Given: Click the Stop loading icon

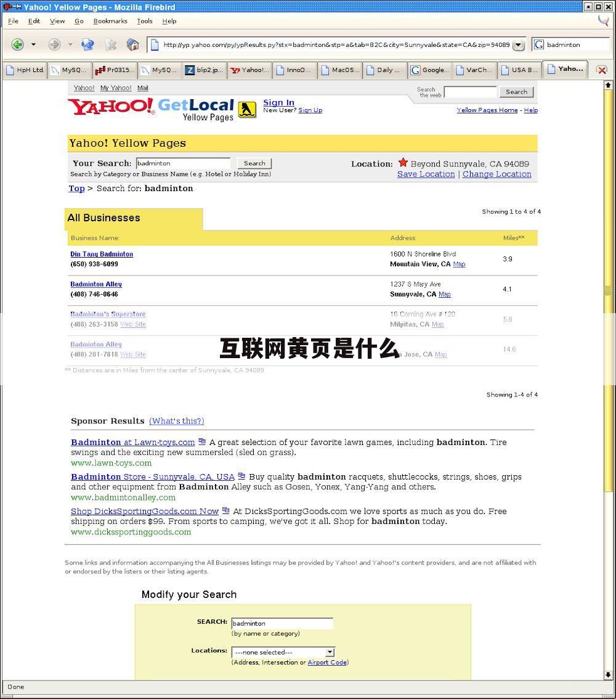Looking at the screenshot, I should click(x=110, y=44).
